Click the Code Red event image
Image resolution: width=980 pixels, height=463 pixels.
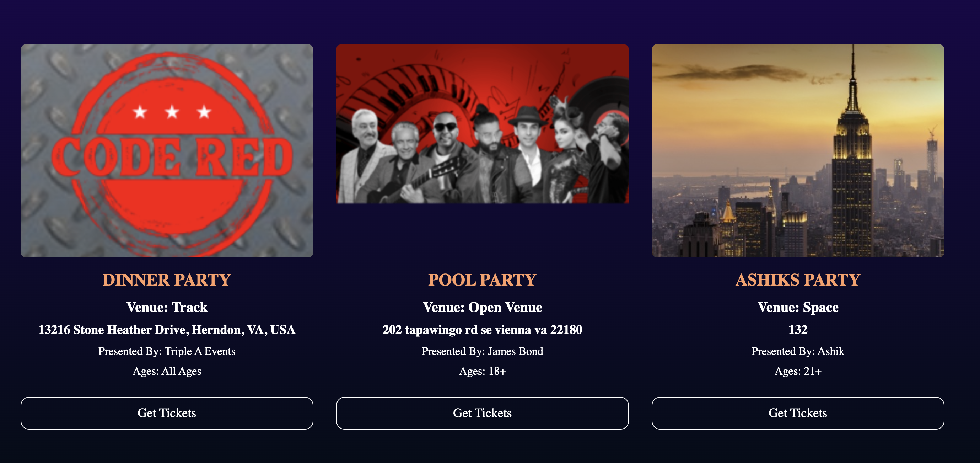pos(167,150)
